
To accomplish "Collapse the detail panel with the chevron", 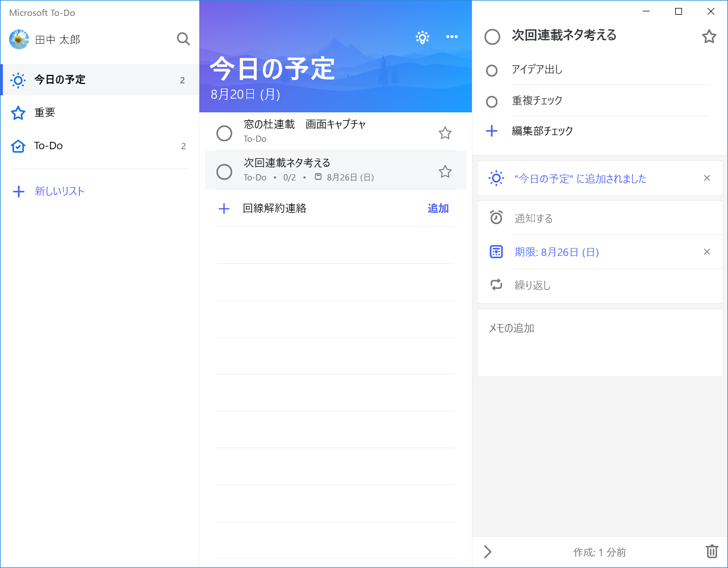I will tap(487, 551).
